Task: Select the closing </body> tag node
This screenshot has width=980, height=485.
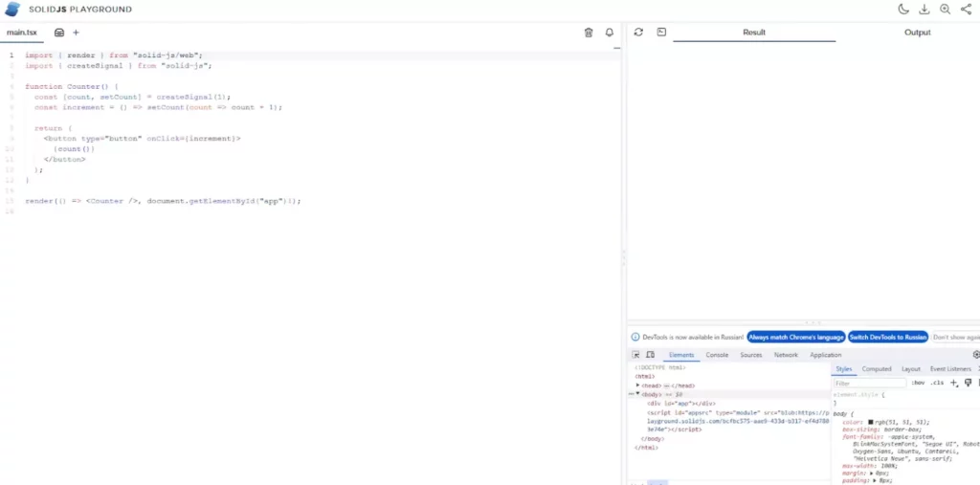Action: click(x=653, y=439)
